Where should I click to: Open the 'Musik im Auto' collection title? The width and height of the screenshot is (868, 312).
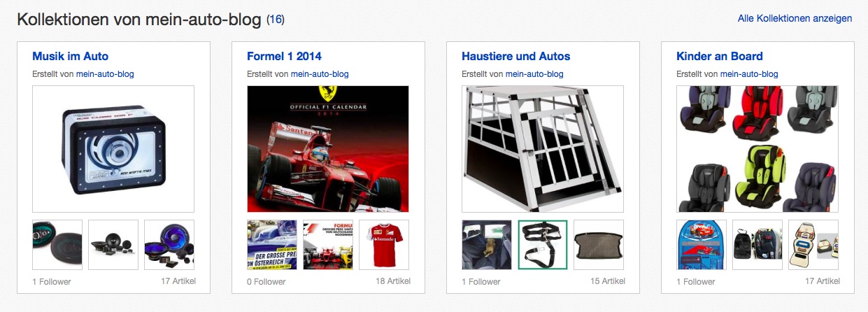click(70, 56)
